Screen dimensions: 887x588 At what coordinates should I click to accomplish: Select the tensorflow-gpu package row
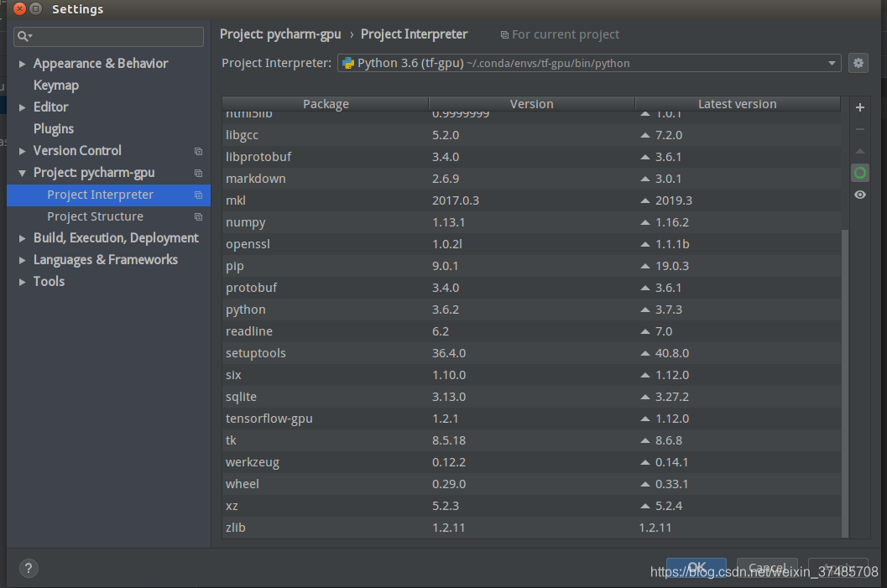point(532,419)
